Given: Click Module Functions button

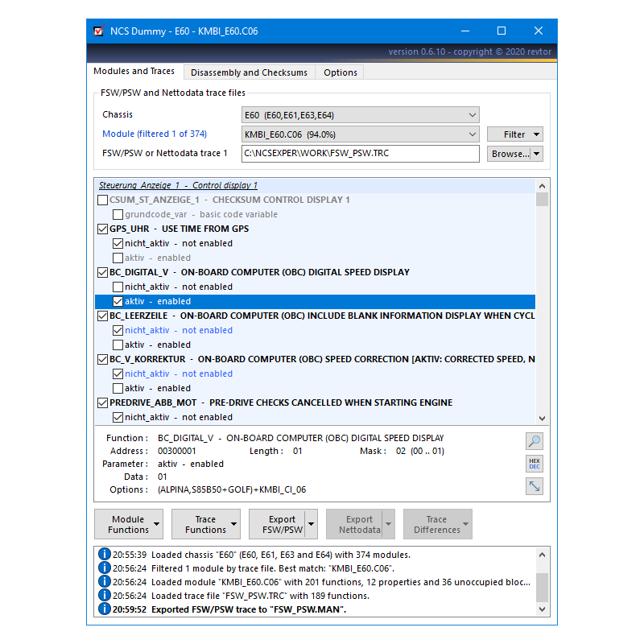Looking at the screenshot, I should [x=129, y=524].
